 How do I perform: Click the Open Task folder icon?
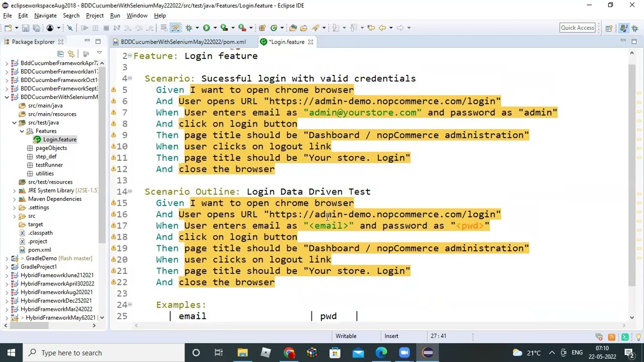tap(304, 28)
